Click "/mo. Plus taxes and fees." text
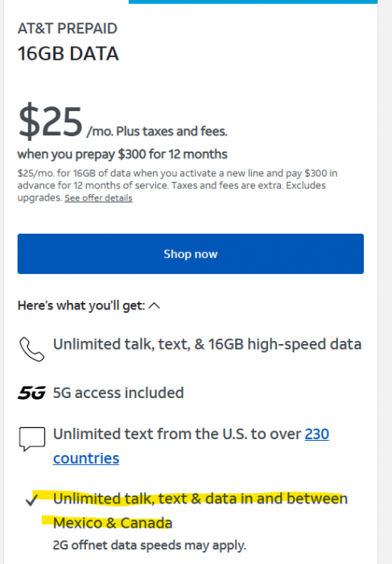 pyautogui.click(x=157, y=131)
